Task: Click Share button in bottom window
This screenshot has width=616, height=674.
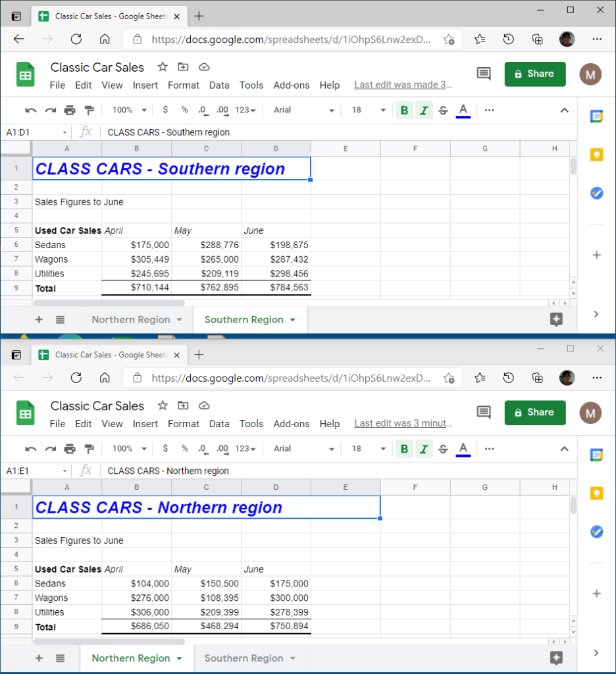Action: 535,413
